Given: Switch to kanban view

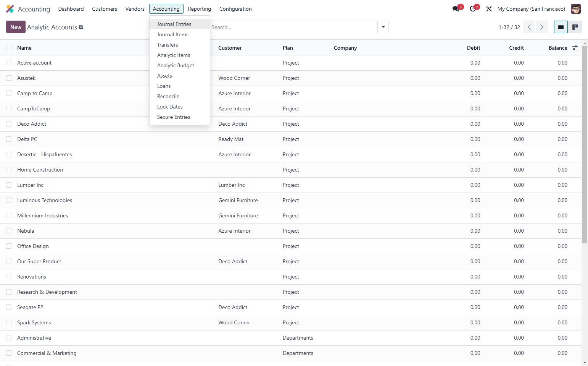Looking at the screenshot, I should click(x=575, y=27).
